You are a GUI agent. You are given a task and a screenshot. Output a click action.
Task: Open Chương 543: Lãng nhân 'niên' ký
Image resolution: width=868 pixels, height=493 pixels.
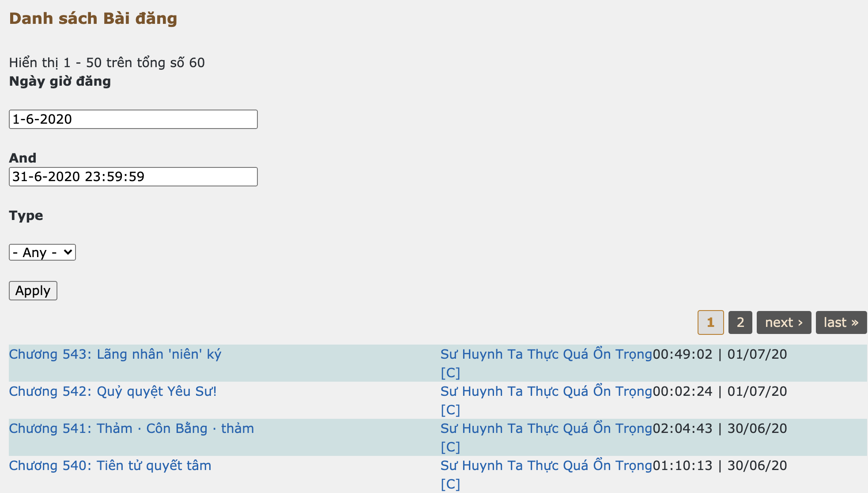click(x=115, y=354)
